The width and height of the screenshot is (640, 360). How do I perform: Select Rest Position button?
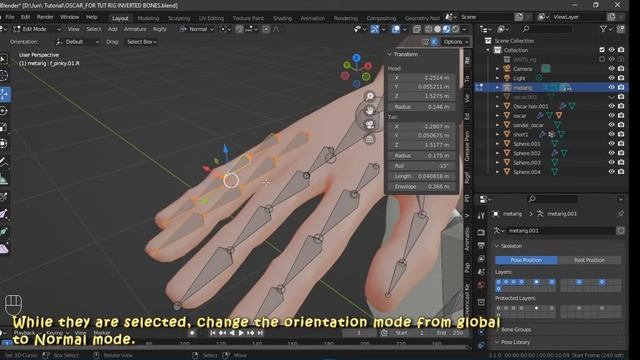589,260
